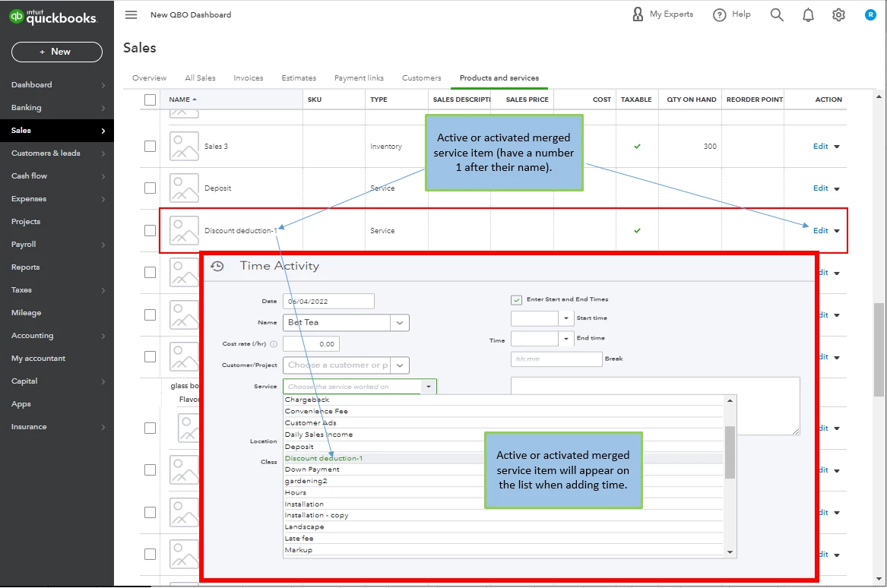887x588 pixels.
Task: View notifications bell icon
Action: click(x=808, y=14)
